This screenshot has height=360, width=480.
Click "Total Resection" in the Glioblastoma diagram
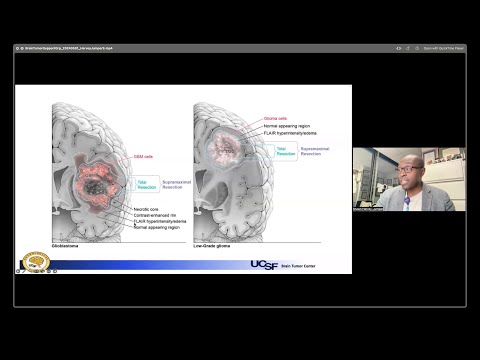[147, 185]
